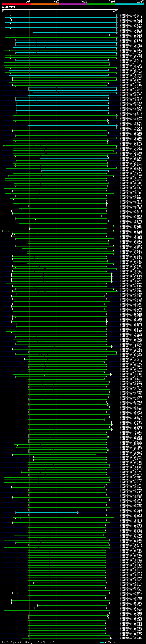Select UniRef100_B5APL3 hit name

click(131, 103)
